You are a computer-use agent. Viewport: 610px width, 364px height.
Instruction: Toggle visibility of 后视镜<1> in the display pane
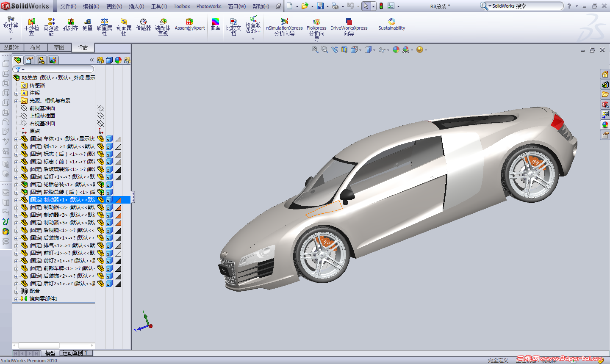100,230
